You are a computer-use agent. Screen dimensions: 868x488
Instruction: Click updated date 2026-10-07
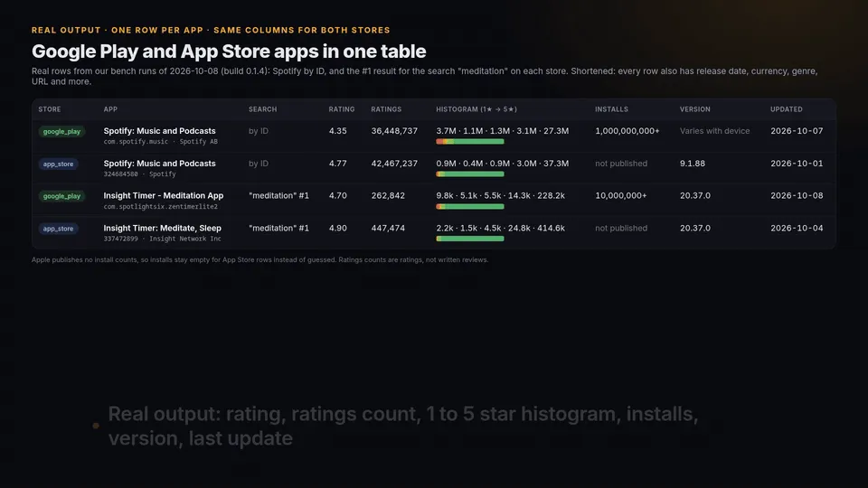coord(797,131)
